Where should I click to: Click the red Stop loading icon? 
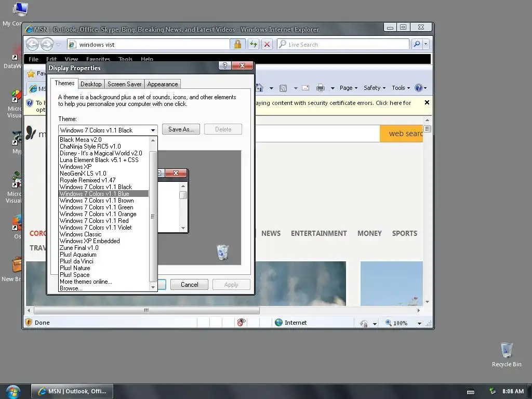(267, 44)
